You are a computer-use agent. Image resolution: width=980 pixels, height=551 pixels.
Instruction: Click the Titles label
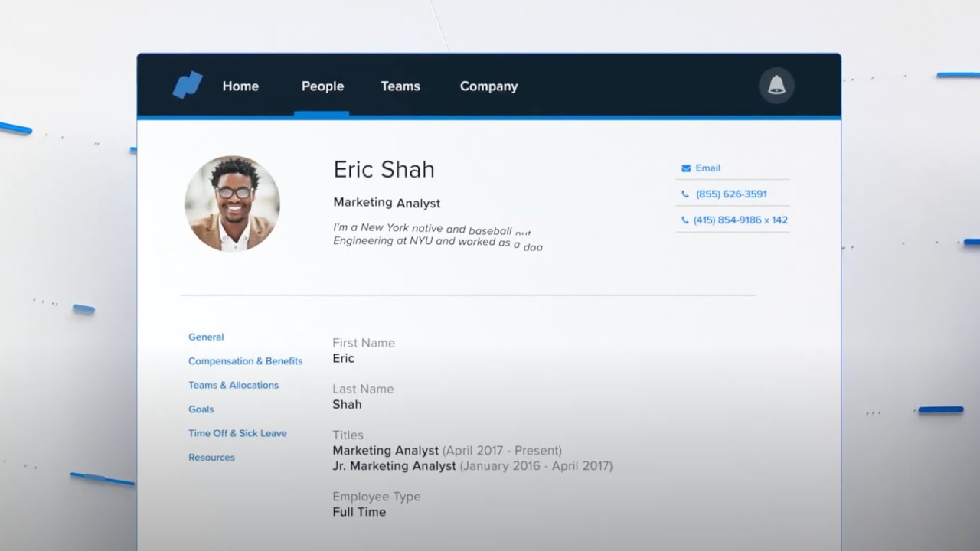click(348, 435)
